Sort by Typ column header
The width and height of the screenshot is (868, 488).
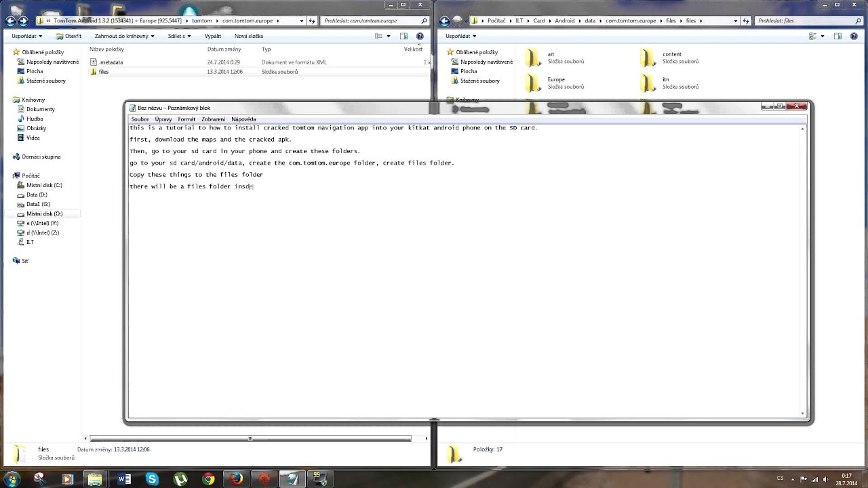(x=267, y=49)
